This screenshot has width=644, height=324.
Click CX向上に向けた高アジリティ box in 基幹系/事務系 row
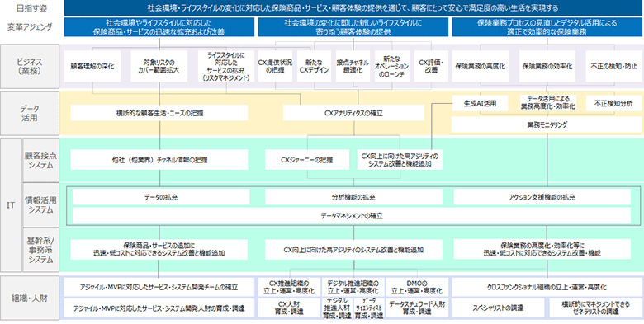[353, 250]
